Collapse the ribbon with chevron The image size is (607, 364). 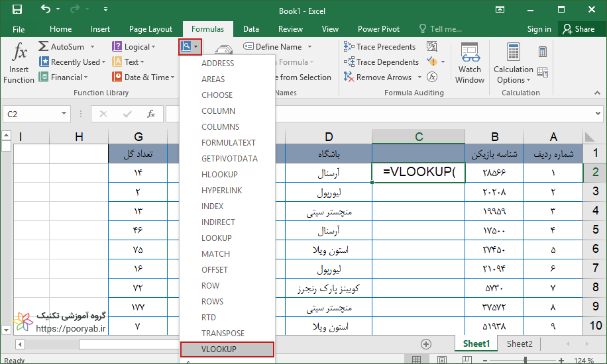[597, 93]
